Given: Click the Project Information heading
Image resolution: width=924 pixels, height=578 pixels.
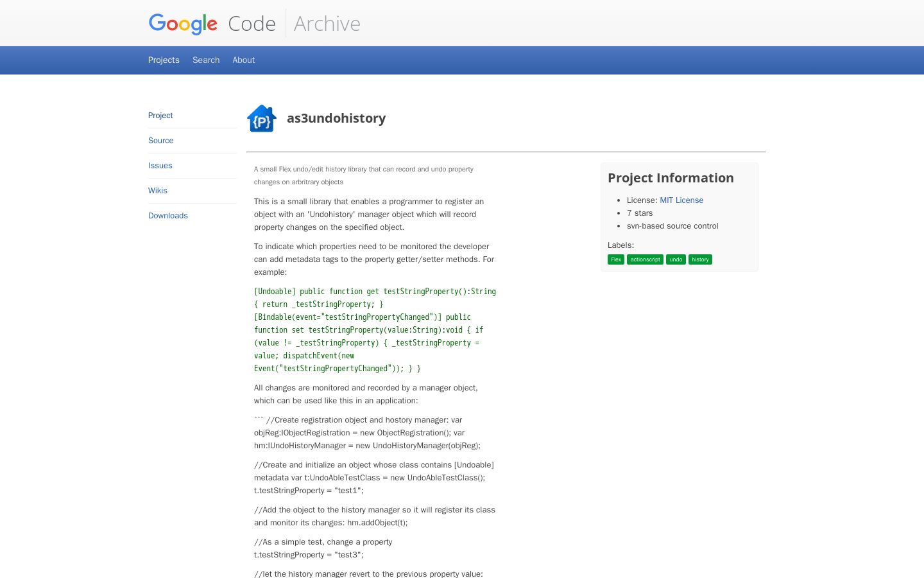Looking at the screenshot, I should coord(671,178).
